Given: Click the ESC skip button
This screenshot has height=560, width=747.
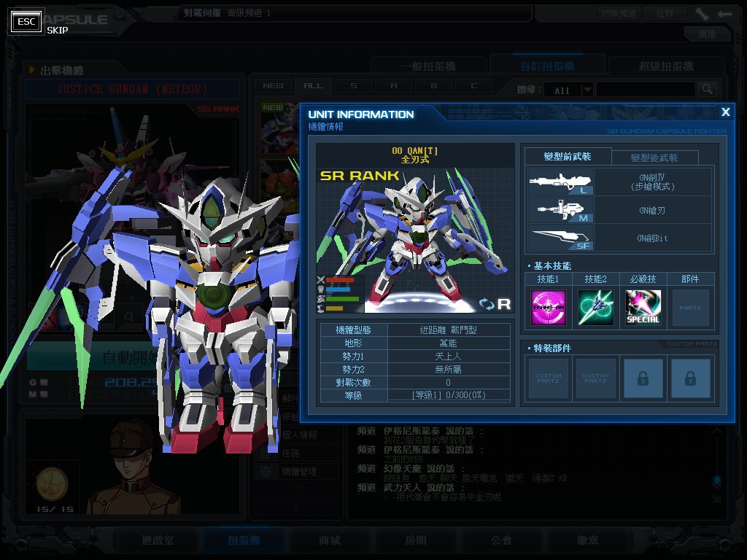Looking at the screenshot, I should (26, 21).
